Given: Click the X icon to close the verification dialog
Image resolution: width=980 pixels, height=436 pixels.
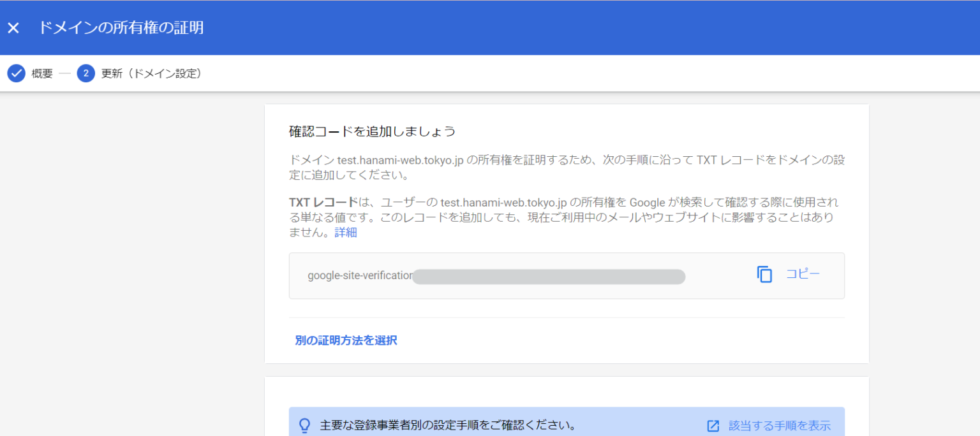Looking at the screenshot, I should (x=13, y=27).
